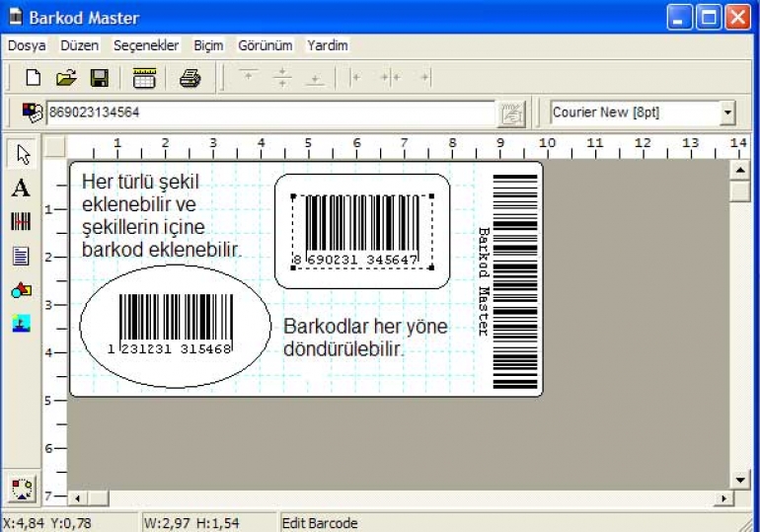Open the Biçim menu

(x=208, y=45)
